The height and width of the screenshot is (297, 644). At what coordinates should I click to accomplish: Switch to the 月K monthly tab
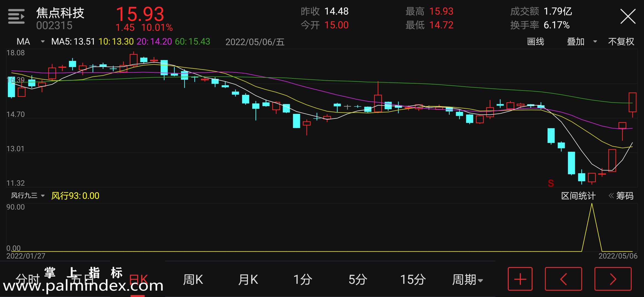248,279
